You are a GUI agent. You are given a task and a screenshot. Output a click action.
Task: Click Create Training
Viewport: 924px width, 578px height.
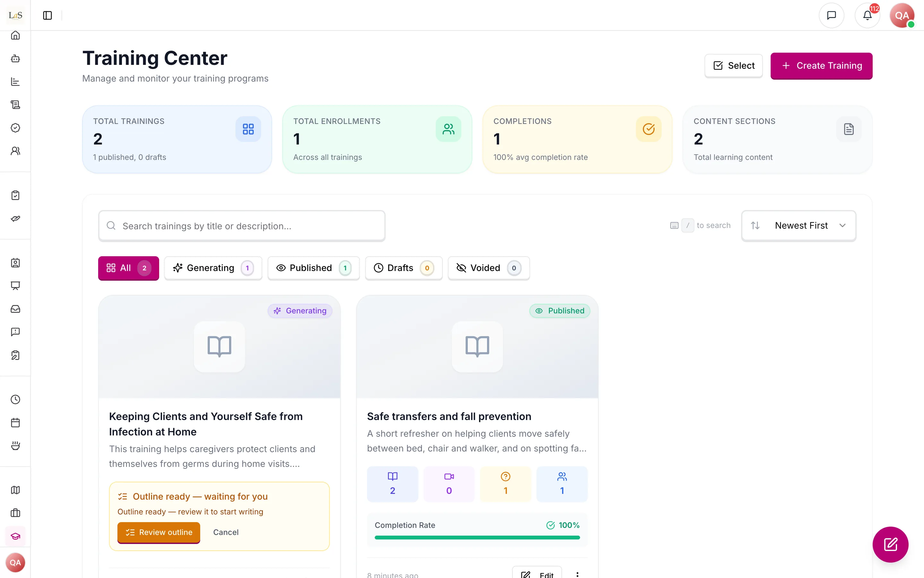tap(821, 66)
